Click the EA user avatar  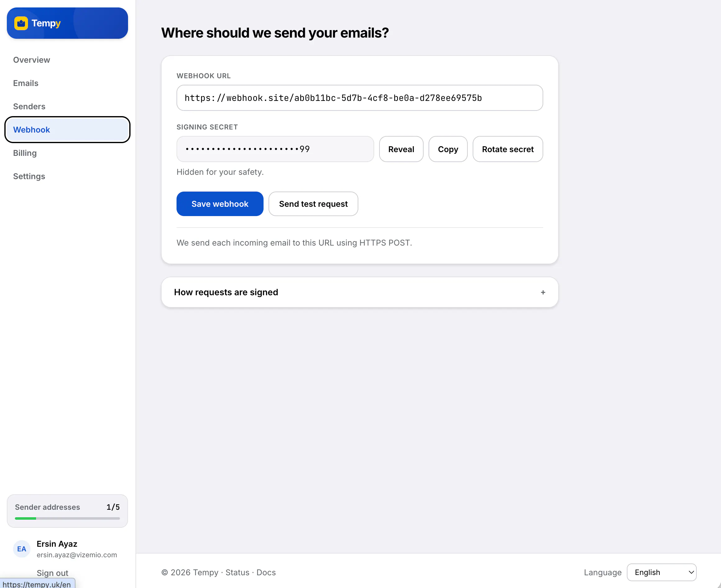pyautogui.click(x=22, y=549)
